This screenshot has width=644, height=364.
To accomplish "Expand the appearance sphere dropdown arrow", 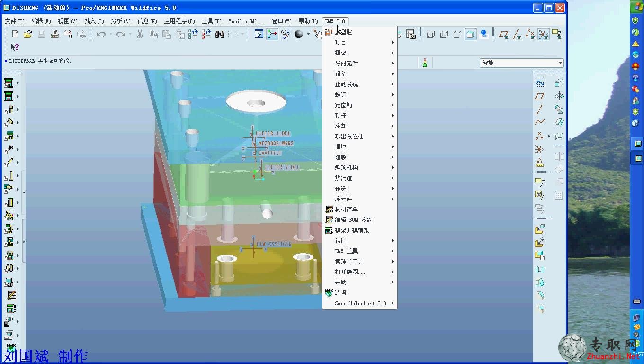I will [308, 34].
